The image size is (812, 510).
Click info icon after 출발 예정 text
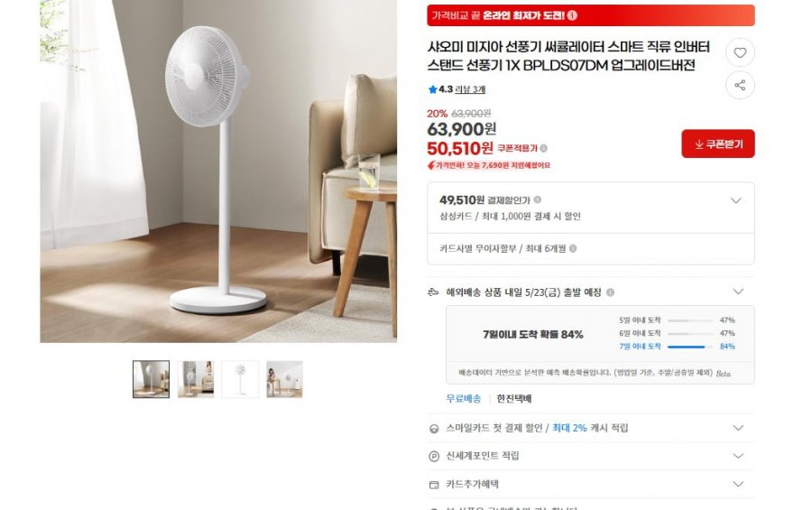click(x=610, y=292)
